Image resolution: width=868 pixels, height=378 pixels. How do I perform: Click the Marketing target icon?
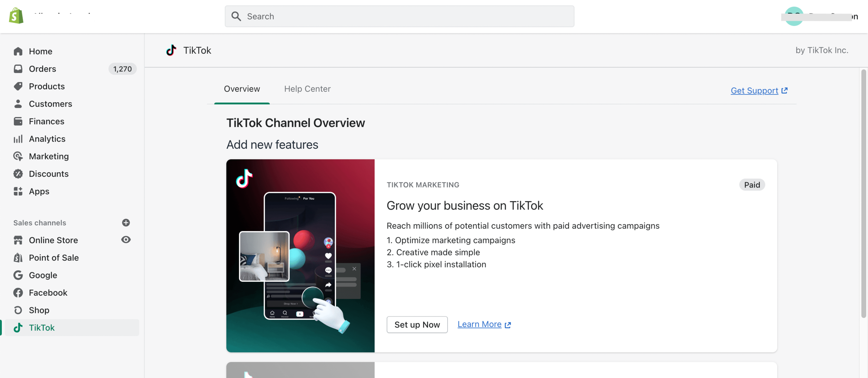[x=18, y=156]
